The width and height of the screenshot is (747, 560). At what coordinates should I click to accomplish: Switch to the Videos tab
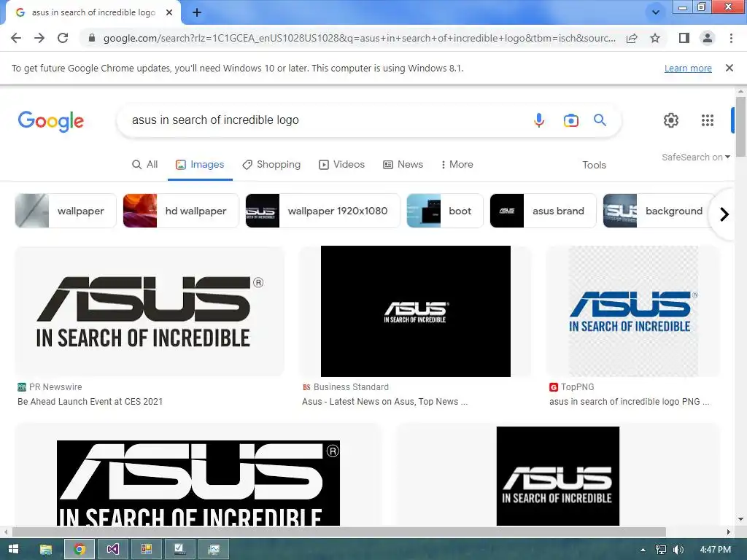coord(341,164)
